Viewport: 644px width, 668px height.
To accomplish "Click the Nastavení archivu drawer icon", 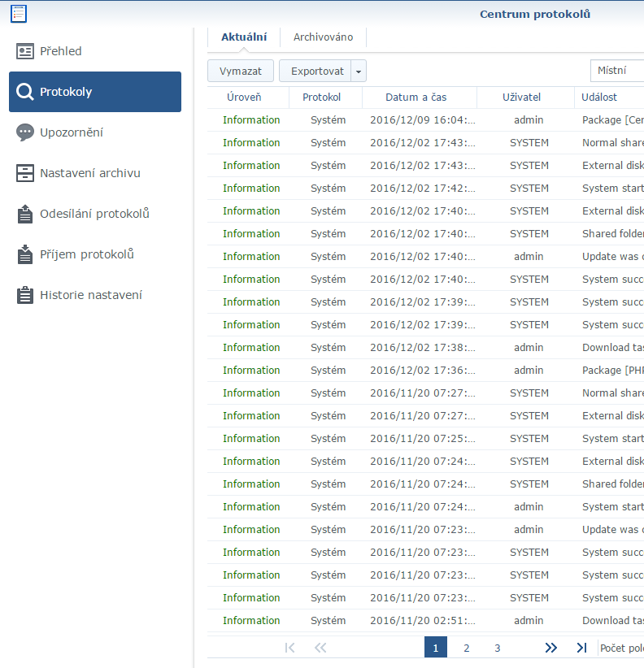I will click(25, 173).
